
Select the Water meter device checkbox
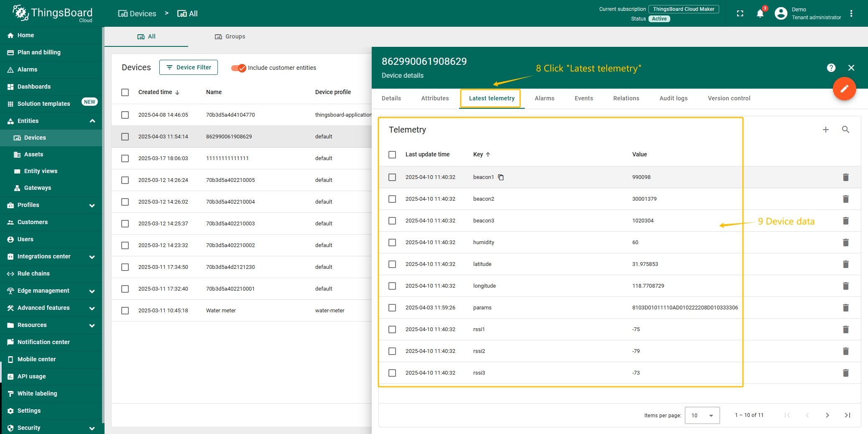point(125,311)
